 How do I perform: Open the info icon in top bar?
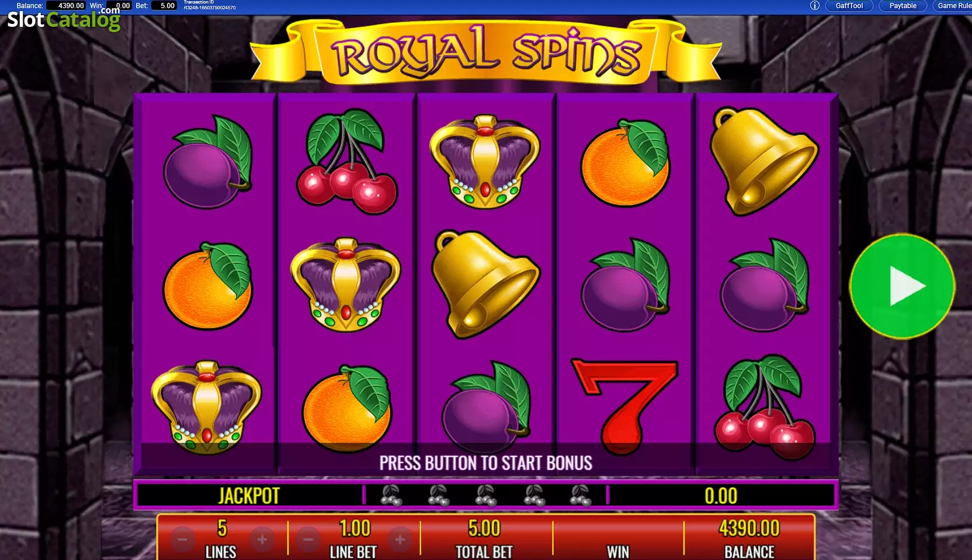coord(814,6)
